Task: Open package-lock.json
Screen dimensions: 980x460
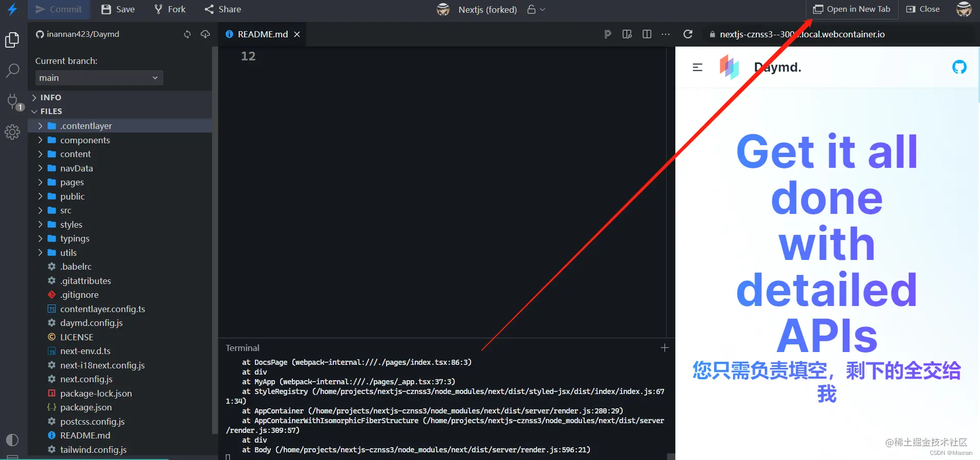Action: [120, 393]
